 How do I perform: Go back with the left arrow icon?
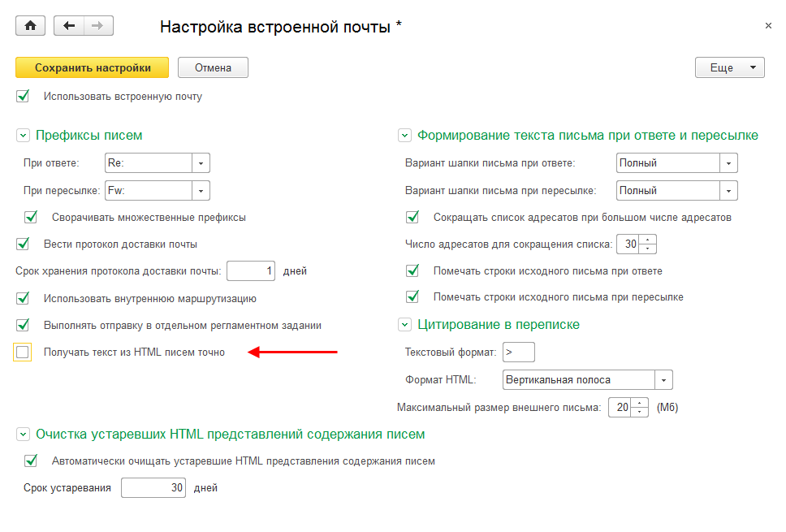pos(69,26)
